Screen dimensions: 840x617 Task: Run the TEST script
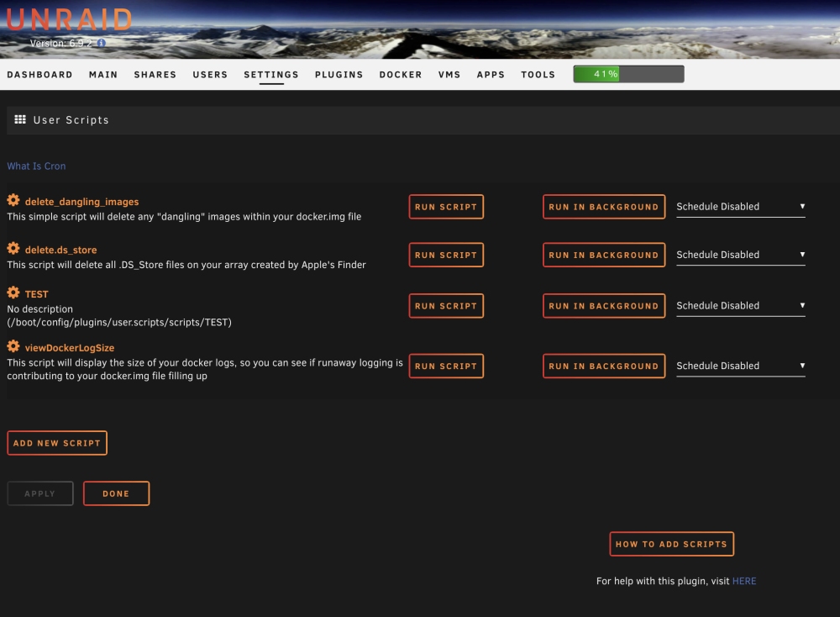(x=446, y=306)
